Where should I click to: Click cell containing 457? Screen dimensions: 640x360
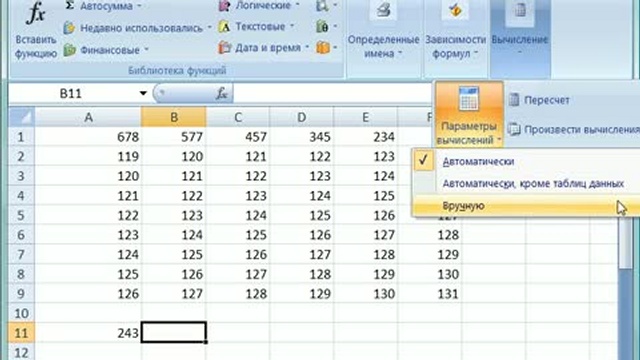click(238, 137)
